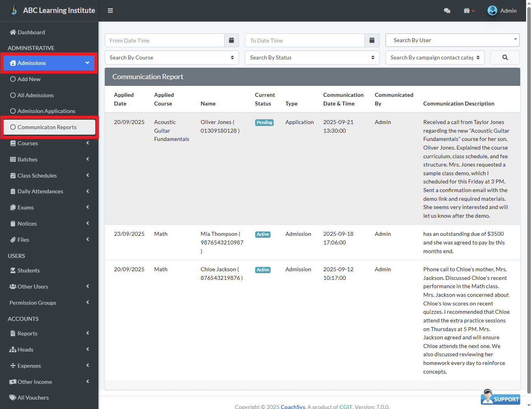Click the From Date Time input field
The image size is (532, 409).
[164, 41]
